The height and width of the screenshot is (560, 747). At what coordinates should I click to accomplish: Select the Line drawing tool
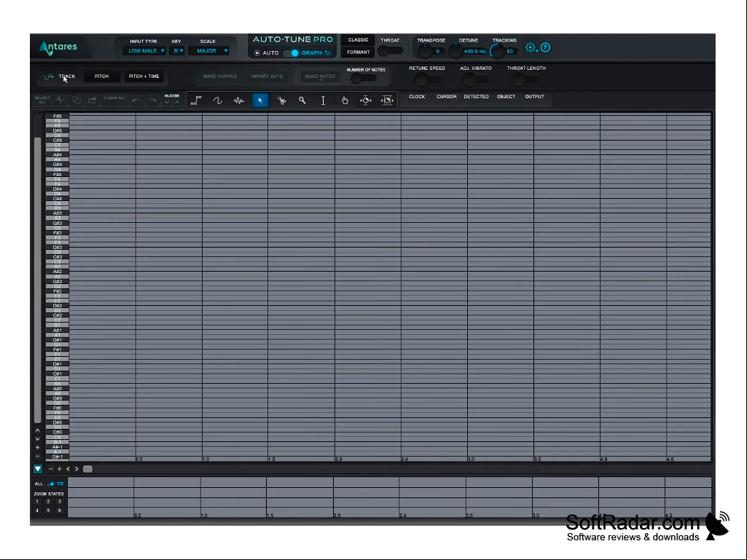tap(196, 100)
